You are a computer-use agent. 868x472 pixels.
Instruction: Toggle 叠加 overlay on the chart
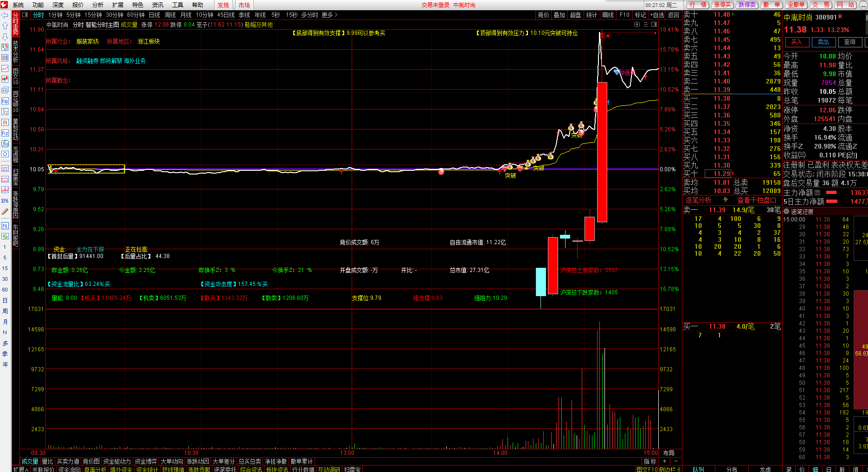click(559, 15)
